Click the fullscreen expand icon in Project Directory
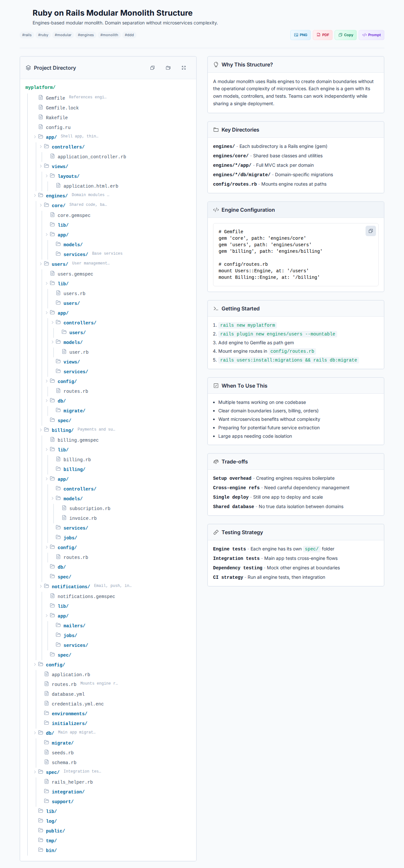The width and height of the screenshot is (404, 868). point(184,68)
